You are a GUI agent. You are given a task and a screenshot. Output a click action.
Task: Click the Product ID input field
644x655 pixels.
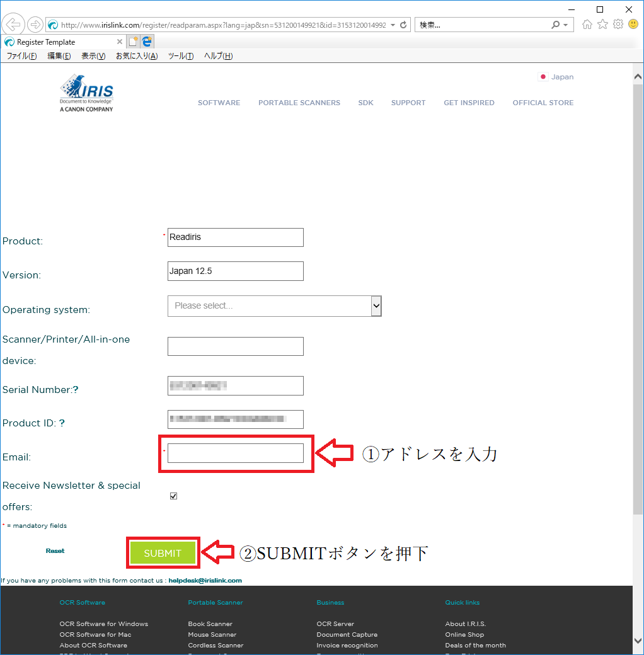point(236,419)
